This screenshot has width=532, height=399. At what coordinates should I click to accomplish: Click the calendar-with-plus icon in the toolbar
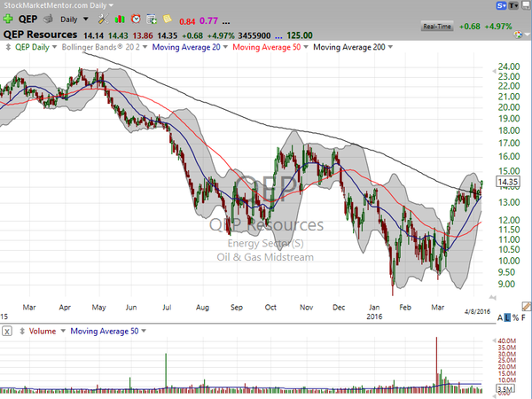coord(152,19)
